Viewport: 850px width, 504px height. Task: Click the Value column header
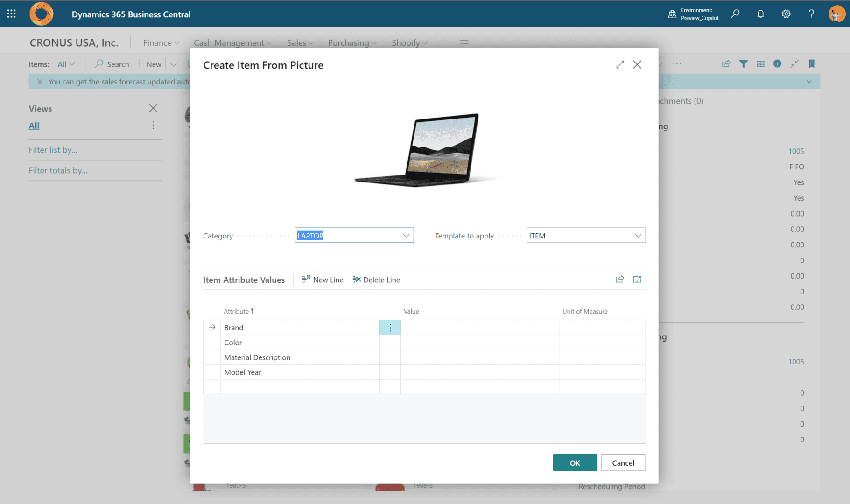pyautogui.click(x=411, y=311)
